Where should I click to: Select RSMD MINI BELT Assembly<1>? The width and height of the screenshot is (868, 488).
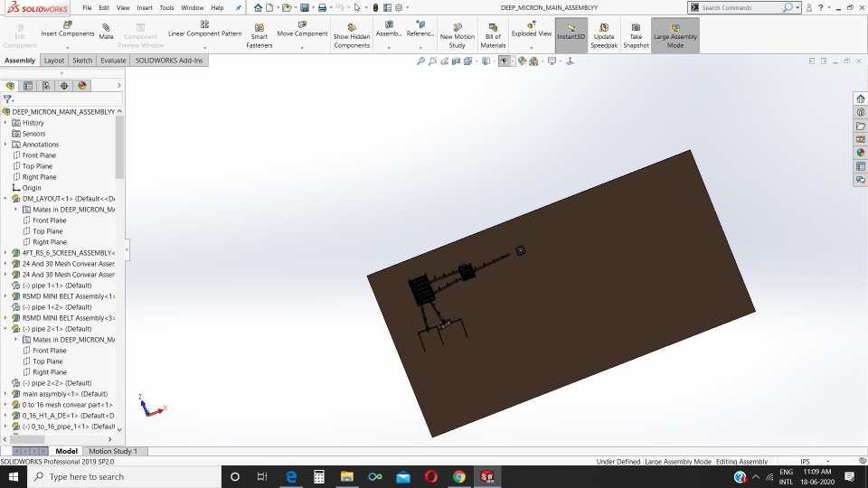68,296
